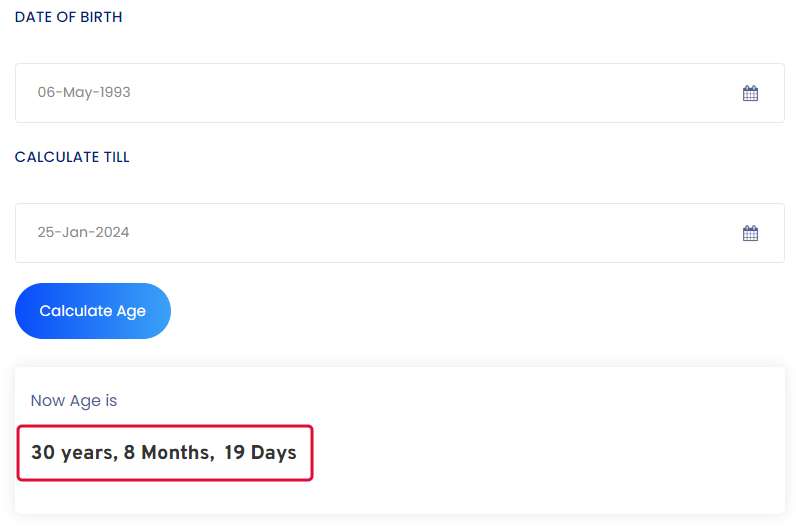Click the year 2024 in Calculate Till
Screen dimensions: 796x532
click(x=112, y=232)
